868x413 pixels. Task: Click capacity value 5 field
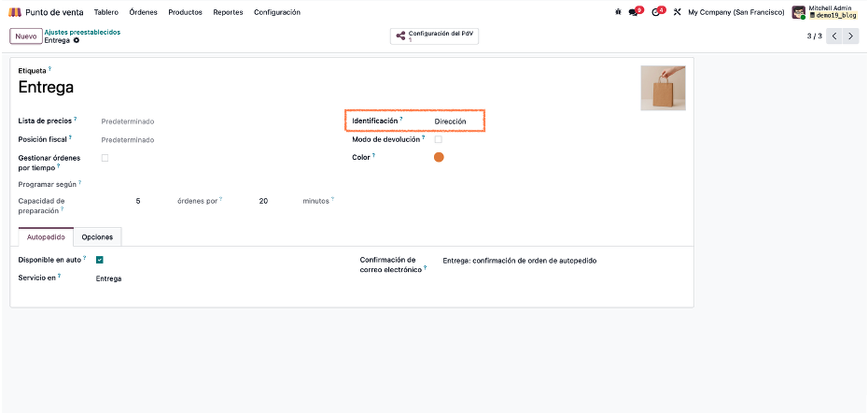[x=138, y=201]
